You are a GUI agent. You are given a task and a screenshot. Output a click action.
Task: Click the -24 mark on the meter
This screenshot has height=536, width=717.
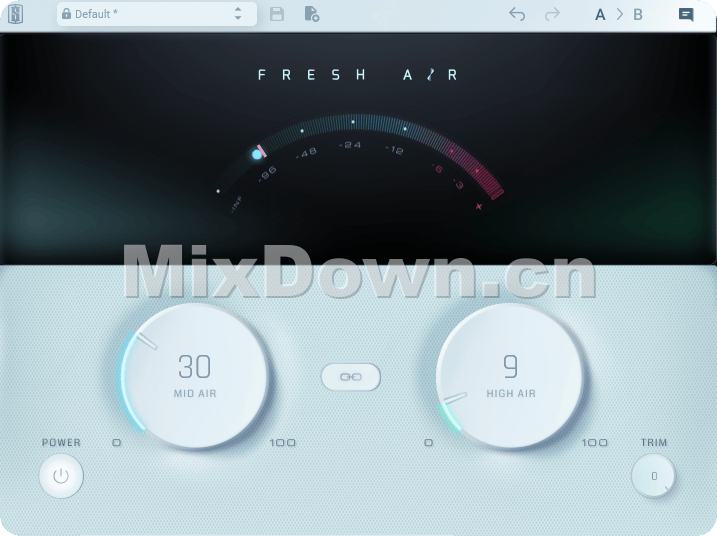tap(349, 145)
